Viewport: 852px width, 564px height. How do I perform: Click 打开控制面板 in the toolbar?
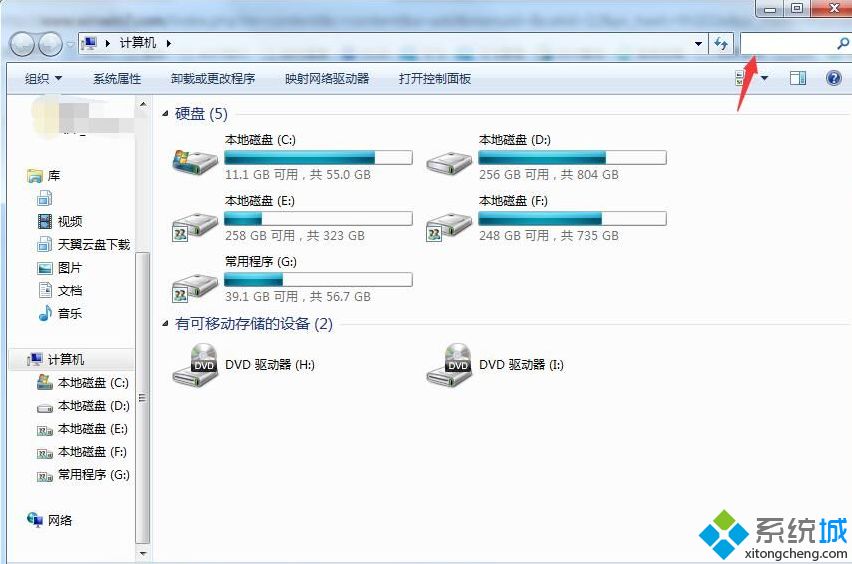tap(435, 79)
